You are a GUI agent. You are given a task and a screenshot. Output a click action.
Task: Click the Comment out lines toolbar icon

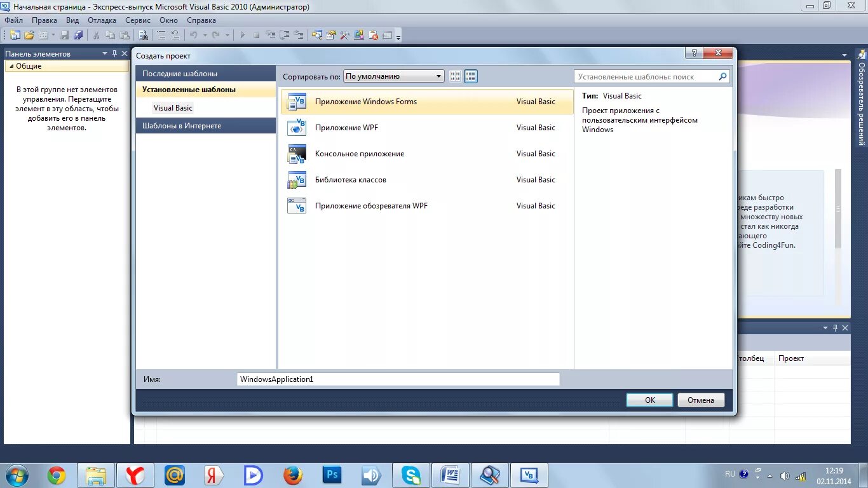tap(161, 35)
